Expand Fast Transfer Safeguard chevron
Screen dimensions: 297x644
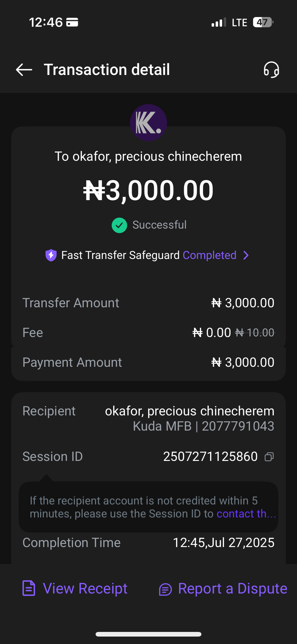coord(246,255)
